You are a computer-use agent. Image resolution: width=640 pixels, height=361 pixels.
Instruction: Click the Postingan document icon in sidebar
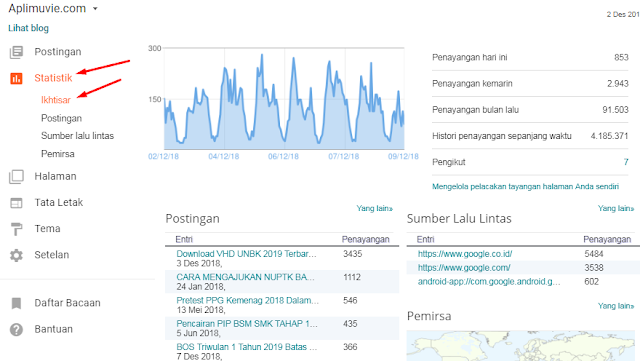[x=16, y=52]
